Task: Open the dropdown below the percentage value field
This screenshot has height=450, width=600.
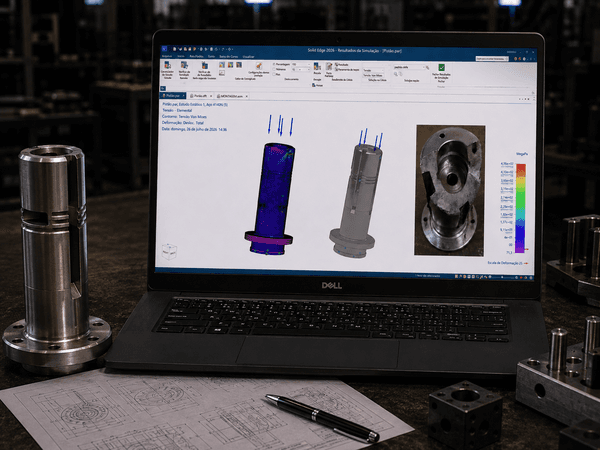Action: pos(301,70)
